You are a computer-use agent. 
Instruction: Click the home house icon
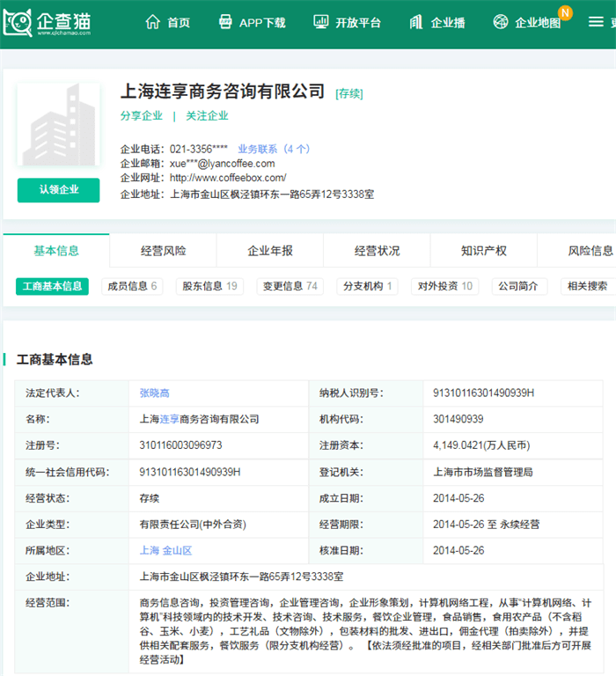coord(152,21)
